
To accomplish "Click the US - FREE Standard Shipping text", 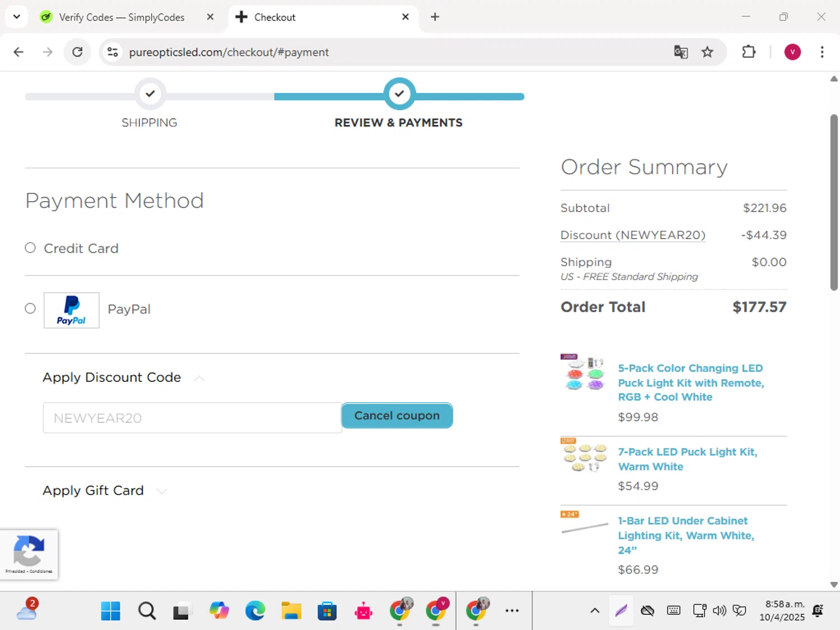I will (629, 277).
